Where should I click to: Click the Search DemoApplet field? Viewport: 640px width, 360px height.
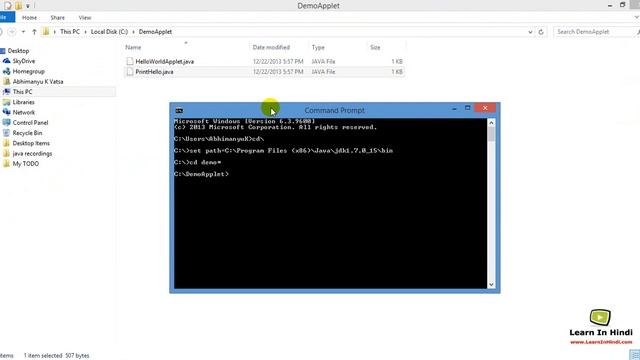click(x=595, y=31)
